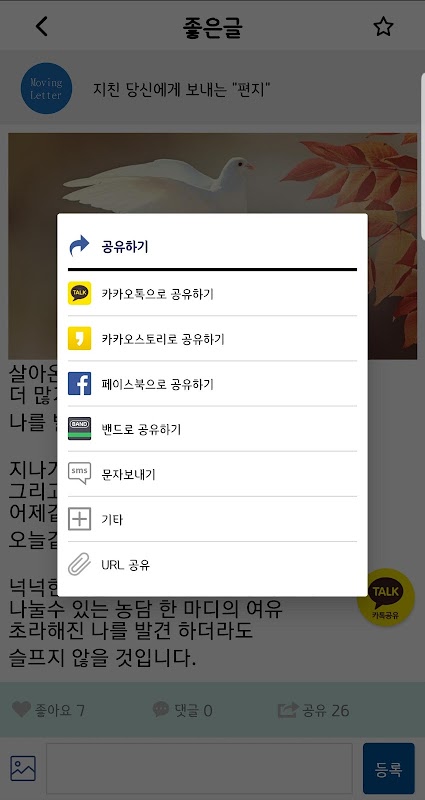Select 페이스북으로 공유하기 menu entry
Viewport: 425px width, 800px height.
pos(212,384)
